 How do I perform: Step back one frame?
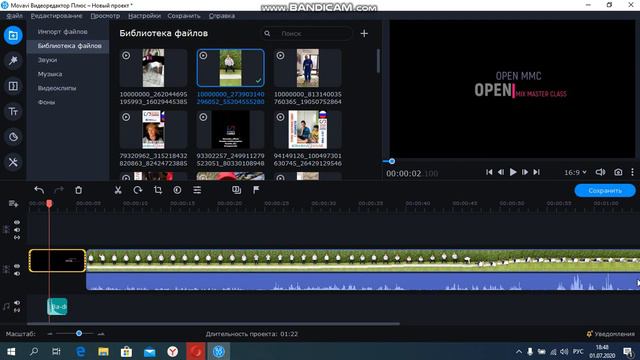tap(501, 172)
